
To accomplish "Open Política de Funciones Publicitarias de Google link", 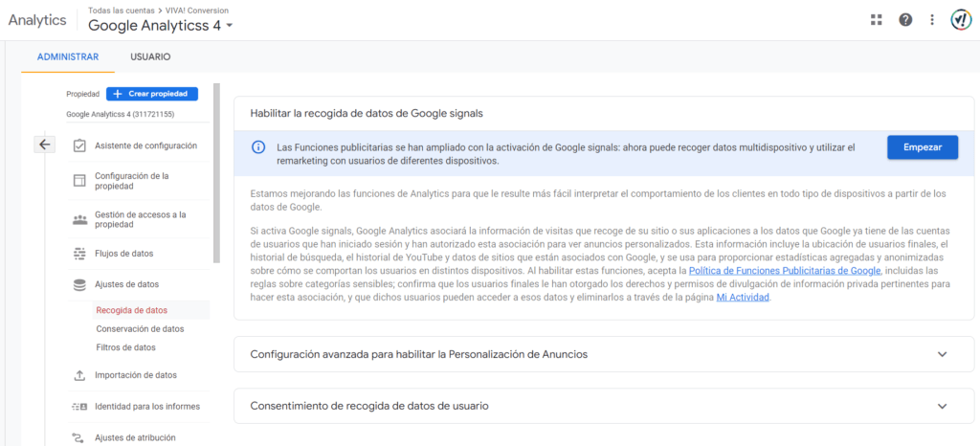I will (785, 271).
